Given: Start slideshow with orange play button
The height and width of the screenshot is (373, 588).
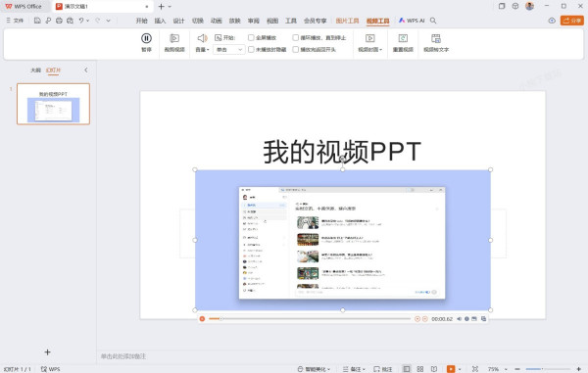Looking at the screenshot, I should [451, 369].
